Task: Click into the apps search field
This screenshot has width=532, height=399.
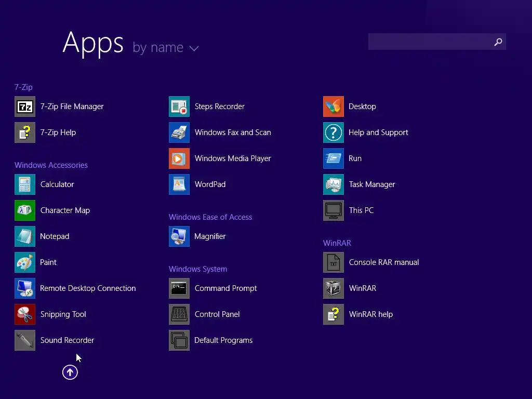Action: [437, 42]
